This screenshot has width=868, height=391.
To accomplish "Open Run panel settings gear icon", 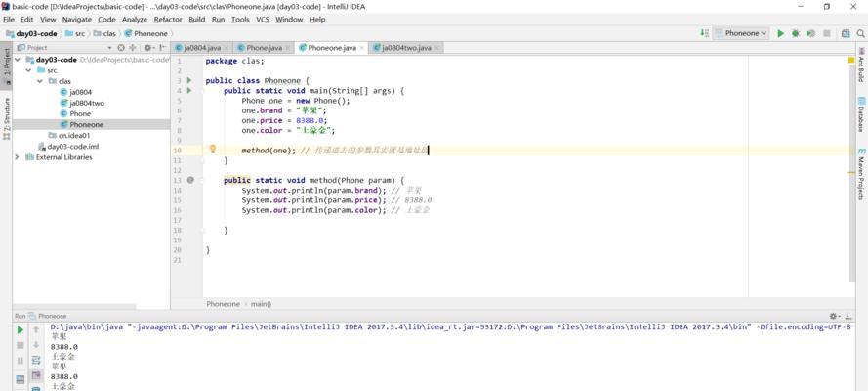I will tap(834, 316).
